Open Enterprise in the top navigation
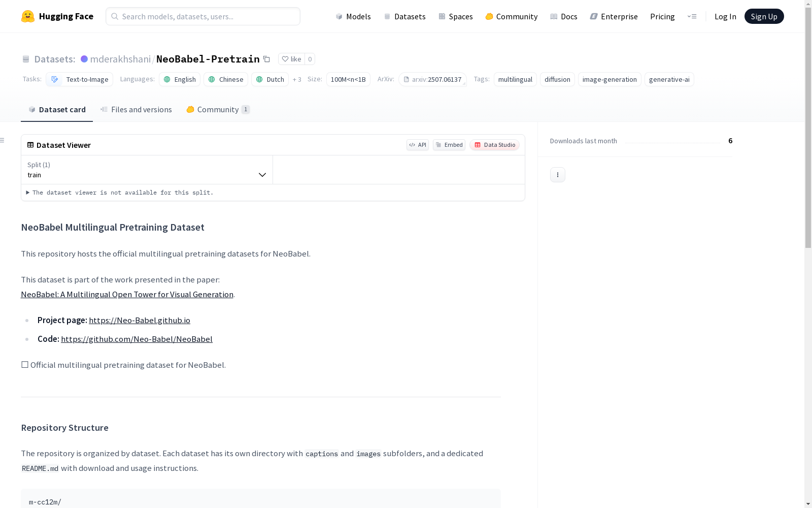812x508 pixels. (x=614, y=16)
